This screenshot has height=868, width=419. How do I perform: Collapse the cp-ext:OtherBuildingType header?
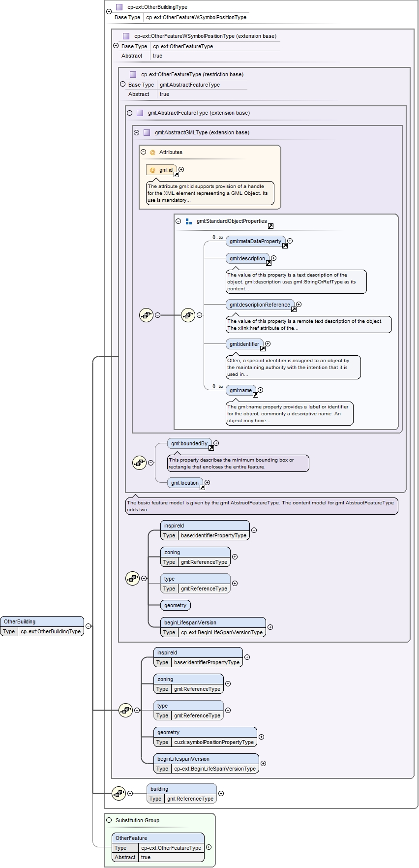[x=109, y=11]
